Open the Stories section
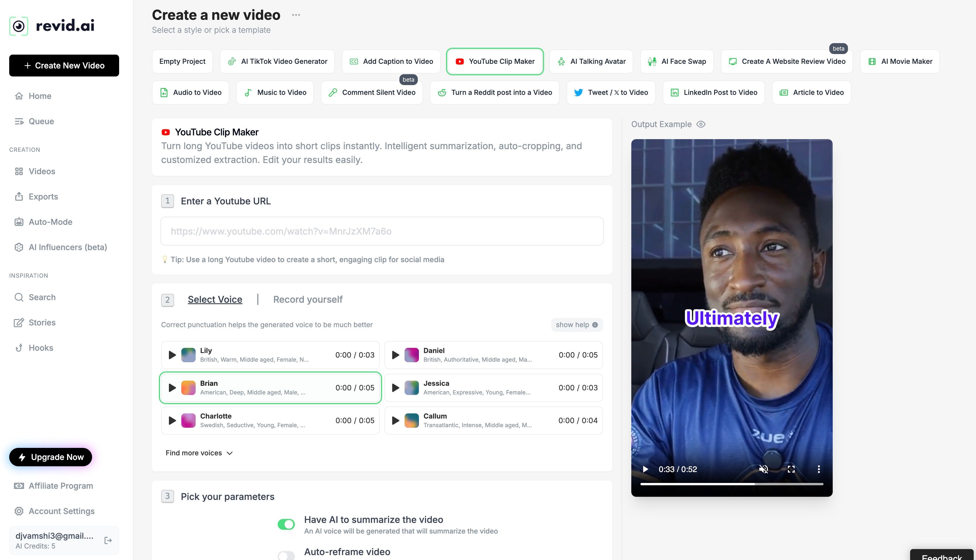 41,322
